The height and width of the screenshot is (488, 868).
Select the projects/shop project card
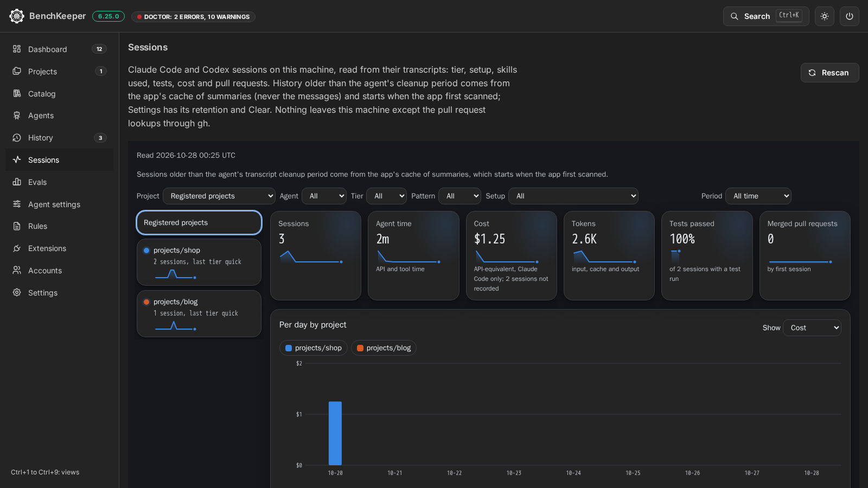point(199,262)
